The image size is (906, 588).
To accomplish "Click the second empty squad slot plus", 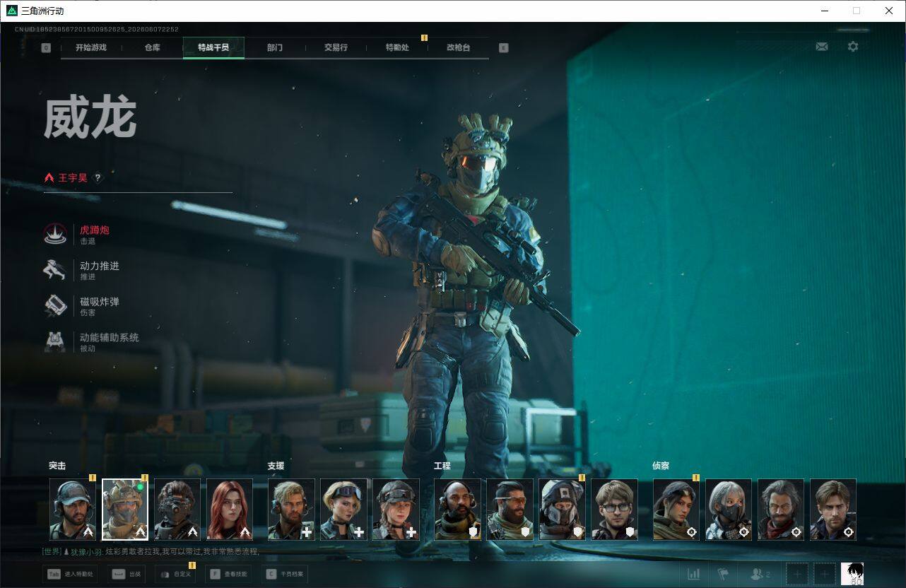I will coord(824,575).
